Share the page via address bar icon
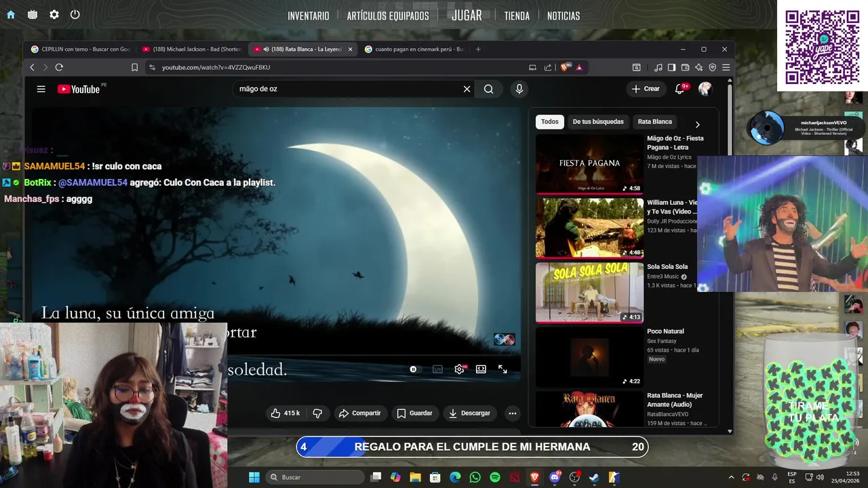 [x=548, y=67]
